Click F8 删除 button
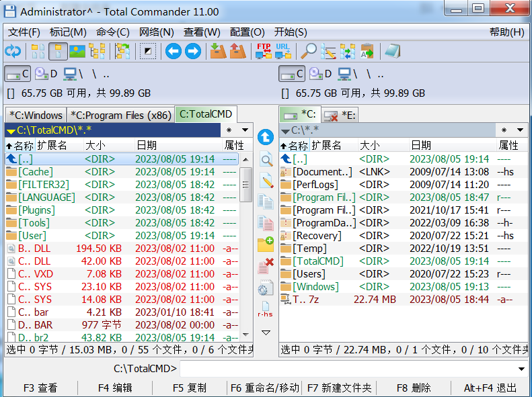 [x=414, y=388]
